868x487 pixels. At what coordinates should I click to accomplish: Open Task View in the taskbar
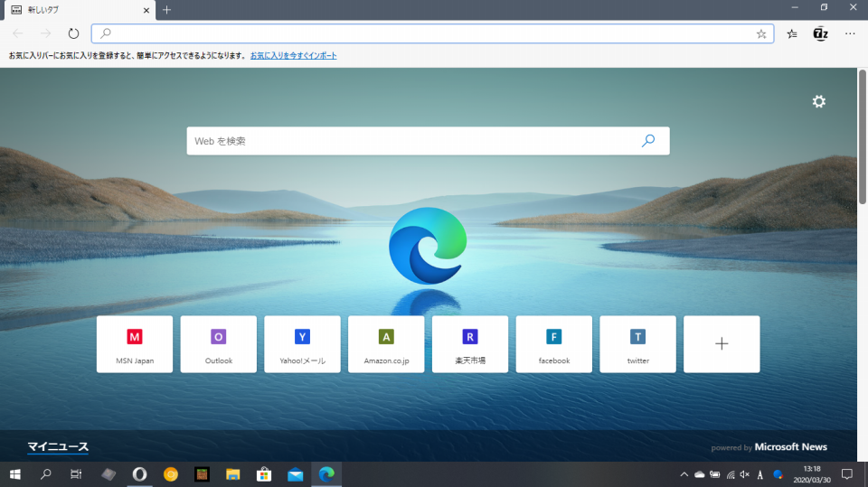click(76, 474)
